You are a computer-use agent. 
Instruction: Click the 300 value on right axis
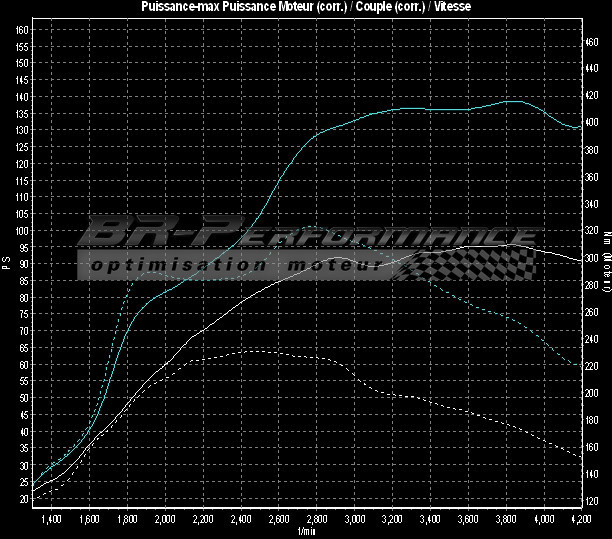(593, 258)
